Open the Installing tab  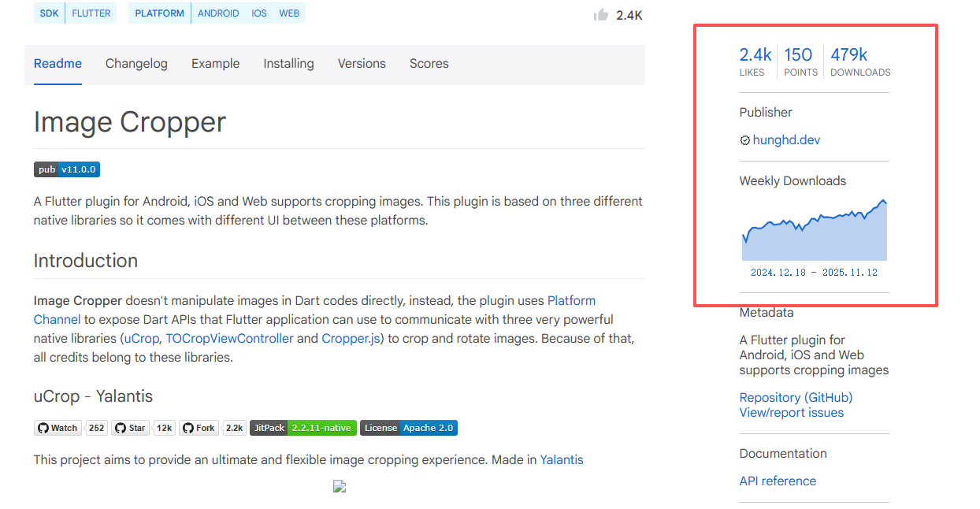click(x=288, y=64)
